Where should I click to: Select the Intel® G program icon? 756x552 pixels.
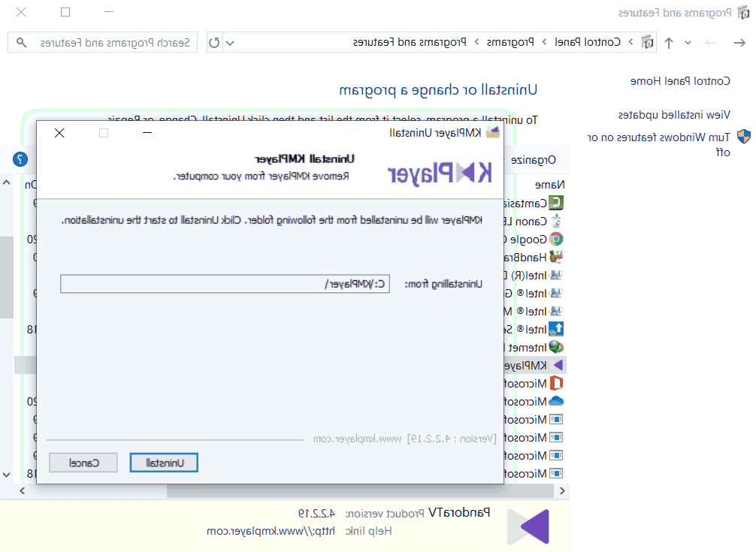556,293
